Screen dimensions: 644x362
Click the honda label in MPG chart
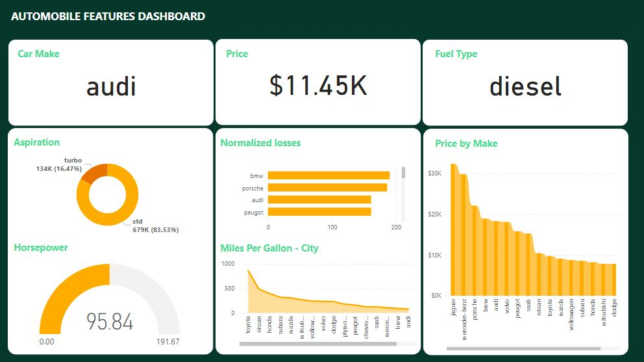point(269,324)
